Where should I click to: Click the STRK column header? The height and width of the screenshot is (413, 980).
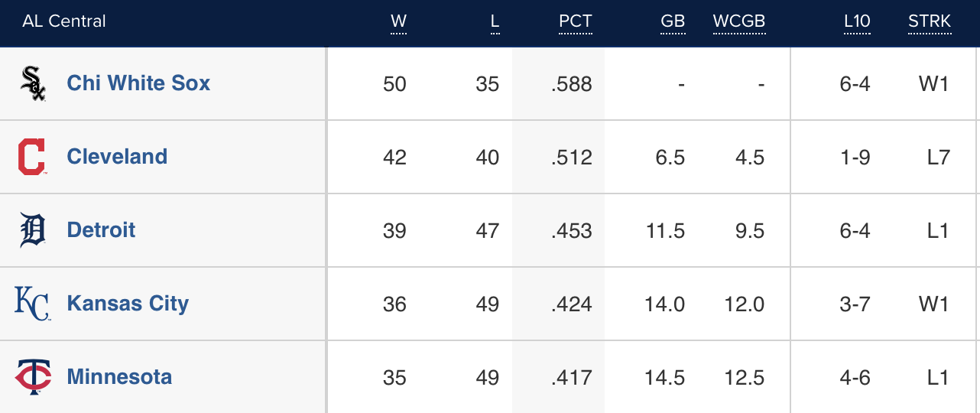click(930, 21)
